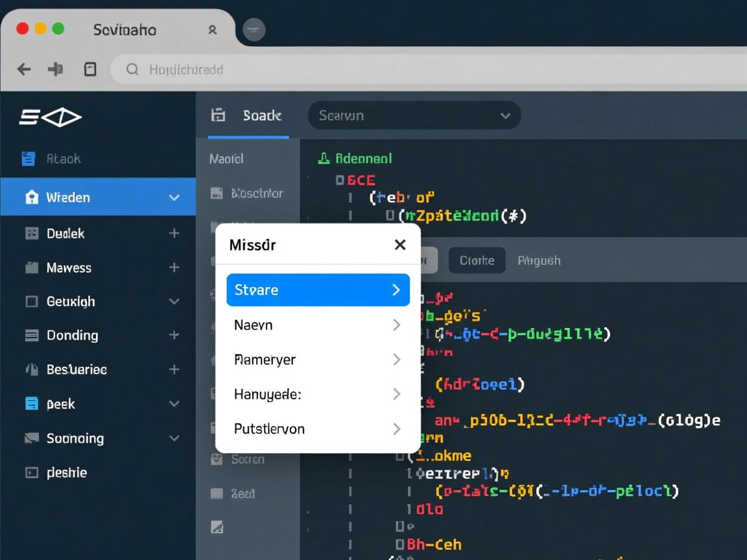Add item to Dedek with plus
The width and height of the screenshot is (747, 560).
pyautogui.click(x=174, y=233)
